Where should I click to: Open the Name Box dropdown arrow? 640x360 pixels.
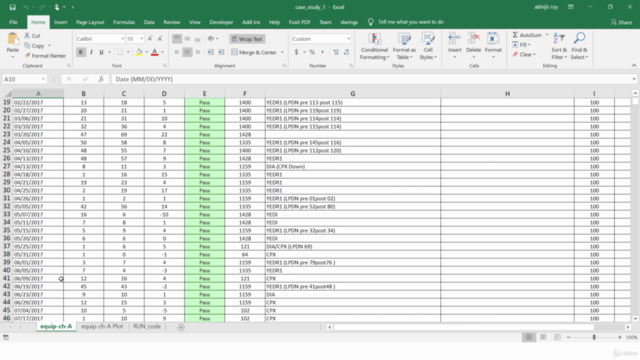(43, 79)
